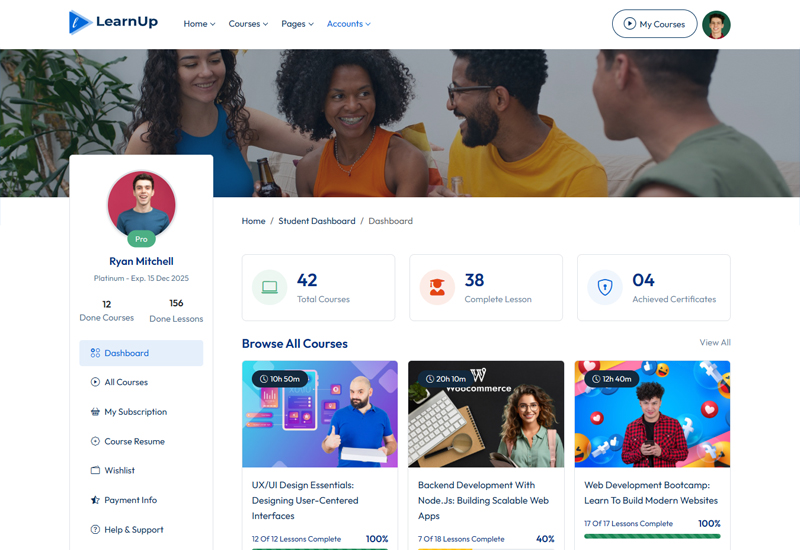Viewport: 800px width, 550px height.
Task: Click the Course Resume icon
Action: click(95, 441)
